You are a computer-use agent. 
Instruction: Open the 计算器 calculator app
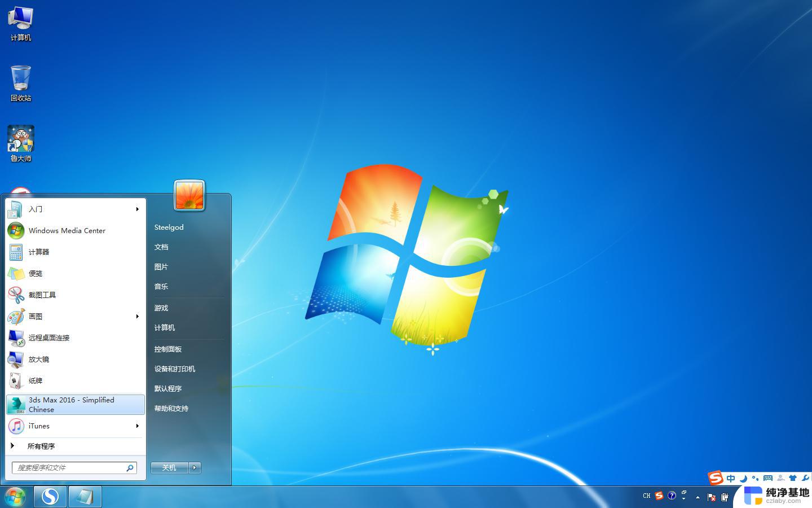[75, 252]
